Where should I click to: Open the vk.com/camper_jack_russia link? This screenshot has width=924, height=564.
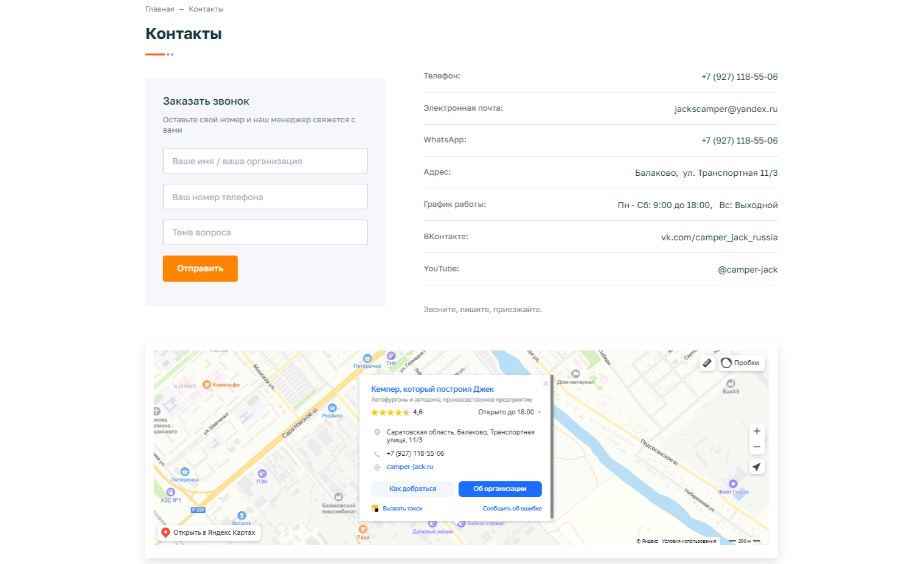(719, 238)
